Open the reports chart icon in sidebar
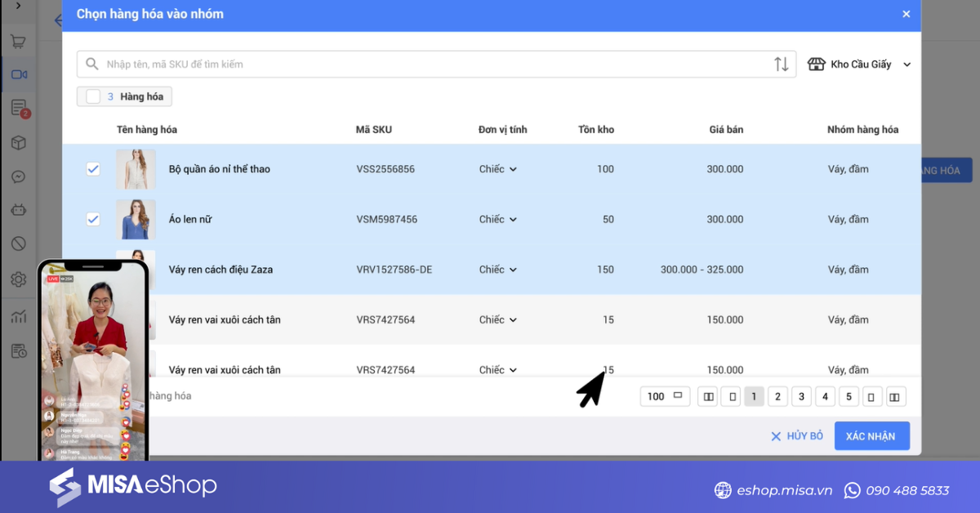The height and width of the screenshot is (513, 980). tap(18, 317)
